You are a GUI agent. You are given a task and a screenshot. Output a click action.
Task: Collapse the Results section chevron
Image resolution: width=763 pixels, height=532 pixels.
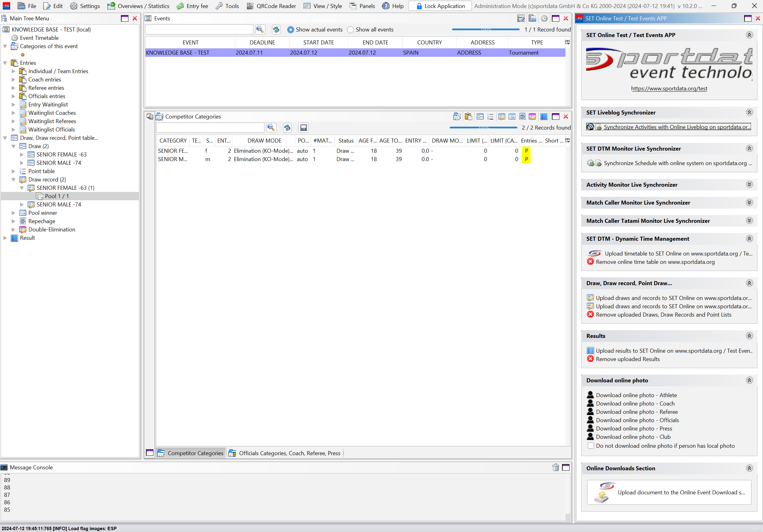[x=749, y=336]
